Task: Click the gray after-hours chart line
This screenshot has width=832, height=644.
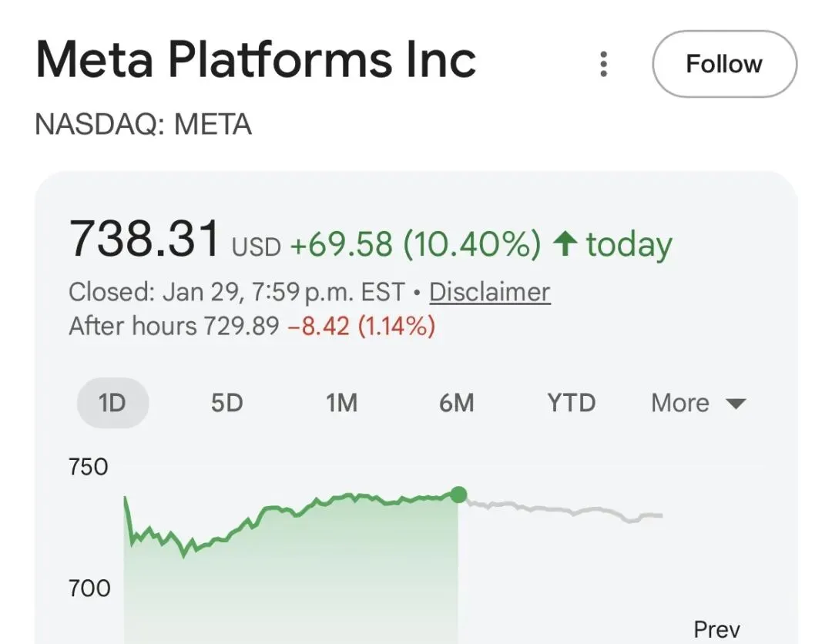Action: (562, 511)
